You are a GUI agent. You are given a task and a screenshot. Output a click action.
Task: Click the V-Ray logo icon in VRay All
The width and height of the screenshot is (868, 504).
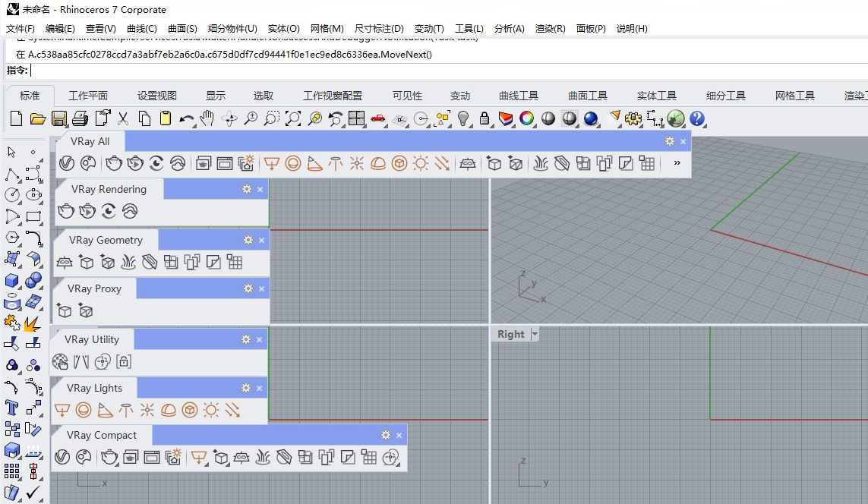[x=66, y=162]
